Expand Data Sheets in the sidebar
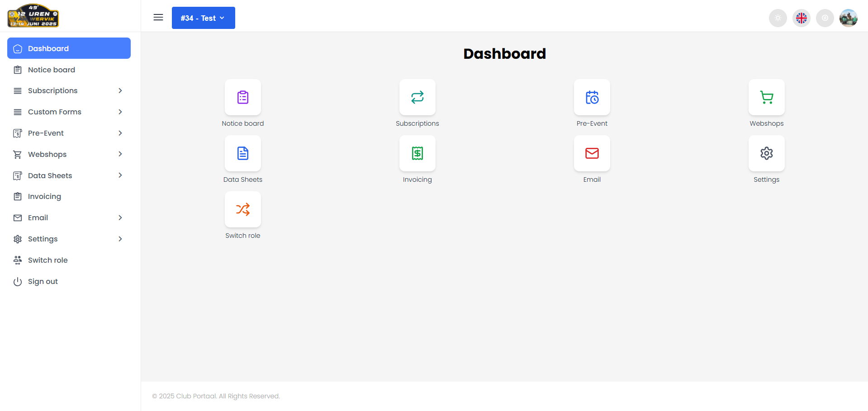This screenshot has height=411, width=868. pos(69,175)
